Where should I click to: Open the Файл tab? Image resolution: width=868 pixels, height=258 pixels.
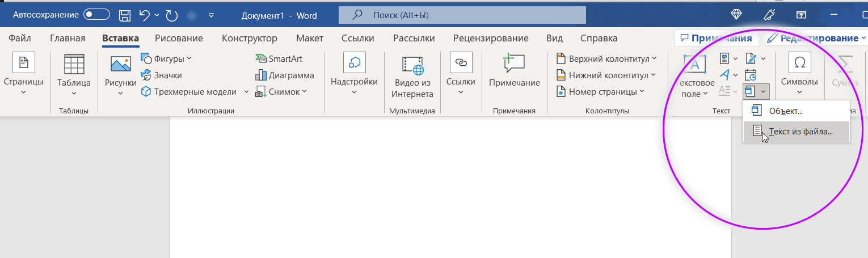coord(20,39)
